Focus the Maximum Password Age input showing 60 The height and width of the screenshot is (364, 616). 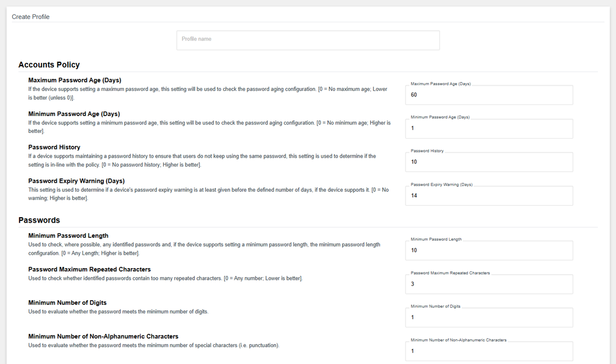pyautogui.click(x=489, y=95)
